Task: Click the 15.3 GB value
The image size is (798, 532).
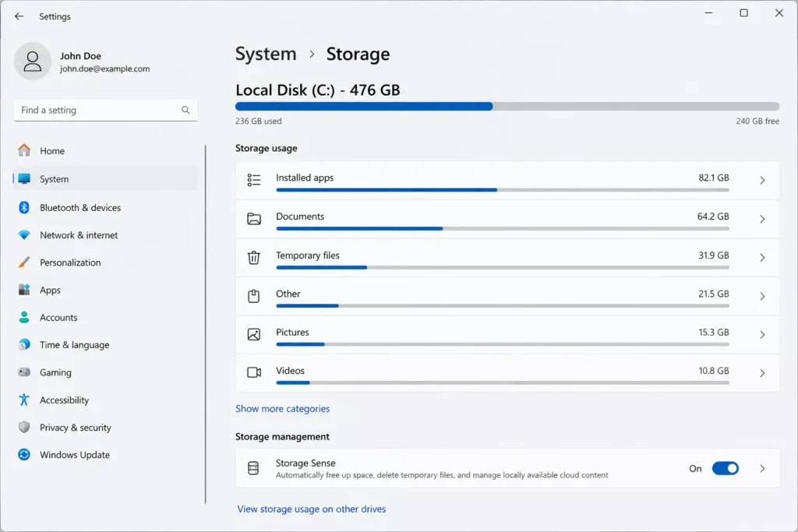Action: click(x=714, y=332)
